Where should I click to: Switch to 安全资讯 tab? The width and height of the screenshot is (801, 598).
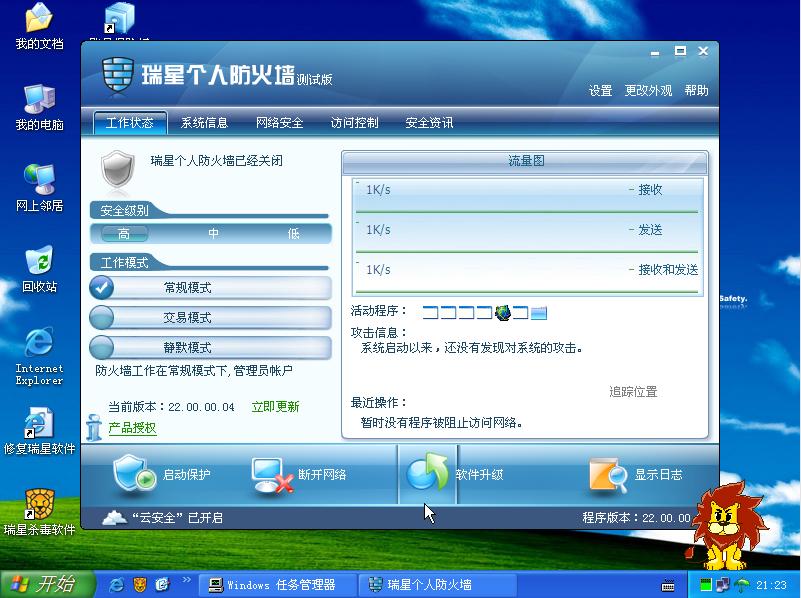coord(429,123)
